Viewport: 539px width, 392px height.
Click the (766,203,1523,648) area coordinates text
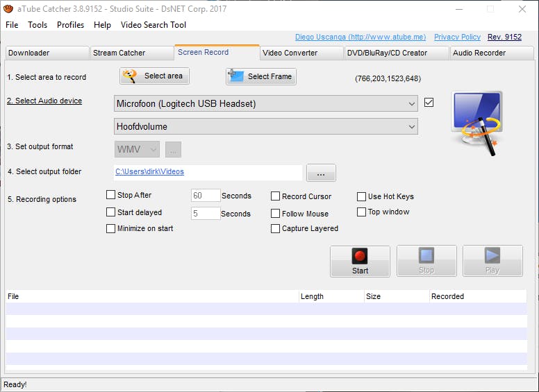point(388,78)
